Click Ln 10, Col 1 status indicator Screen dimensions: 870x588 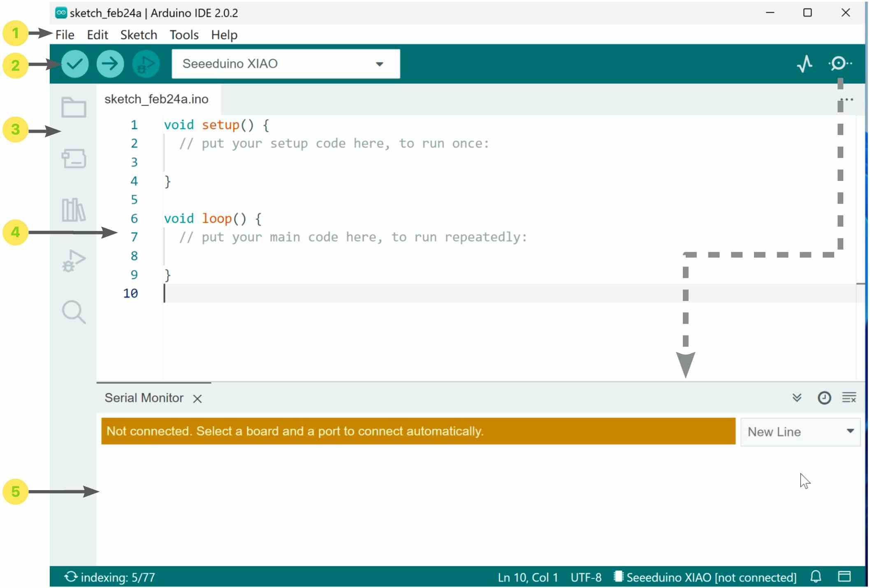(527, 577)
